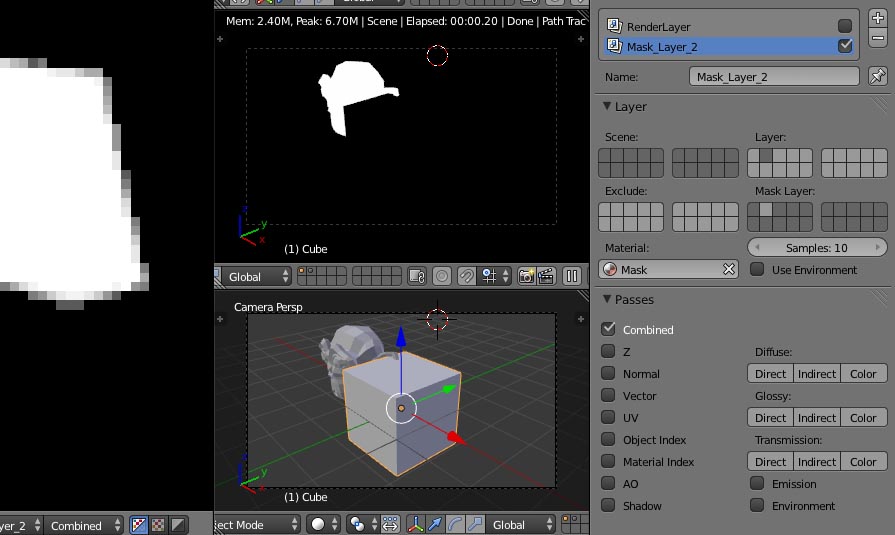Click the Mask material field
895x535 pixels.
point(668,269)
